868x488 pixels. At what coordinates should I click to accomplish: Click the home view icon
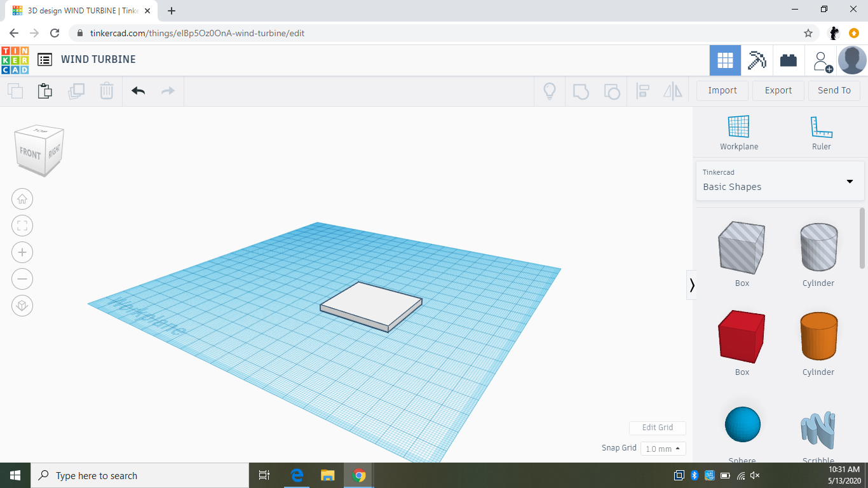click(x=22, y=199)
